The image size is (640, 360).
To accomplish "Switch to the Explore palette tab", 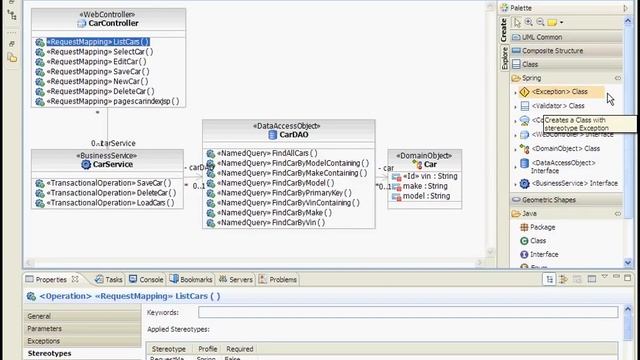I will [504, 58].
